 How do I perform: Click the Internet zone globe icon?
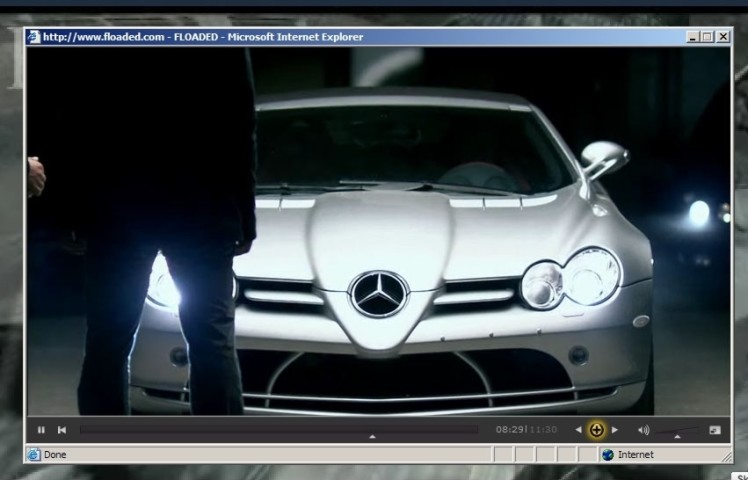pos(608,455)
